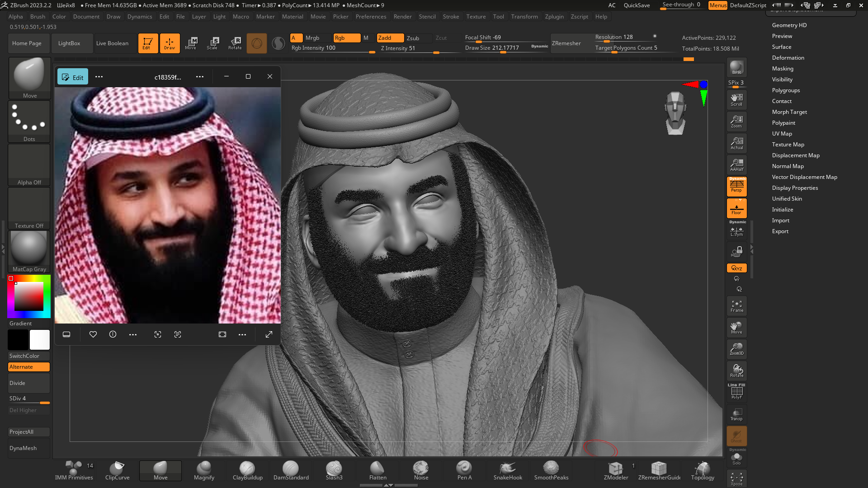The width and height of the screenshot is (868, 488).
Task: Click the LightBox button
Action: (69, 43)
